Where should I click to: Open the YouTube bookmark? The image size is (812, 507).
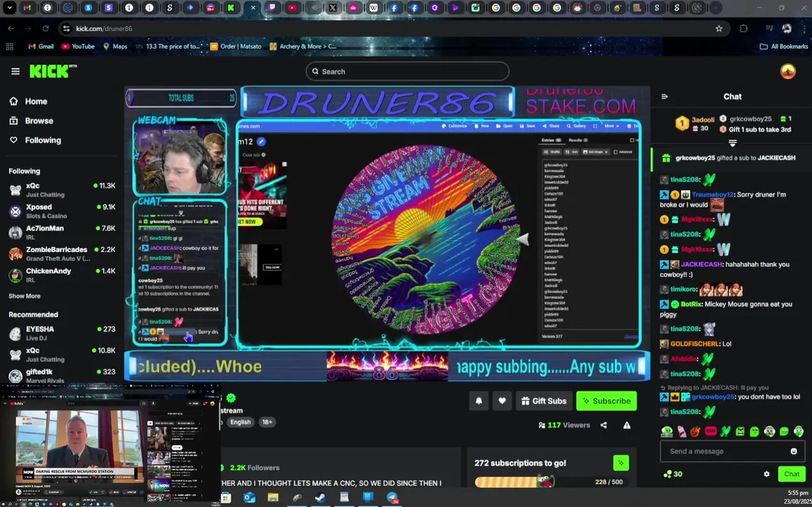point(78,46)
